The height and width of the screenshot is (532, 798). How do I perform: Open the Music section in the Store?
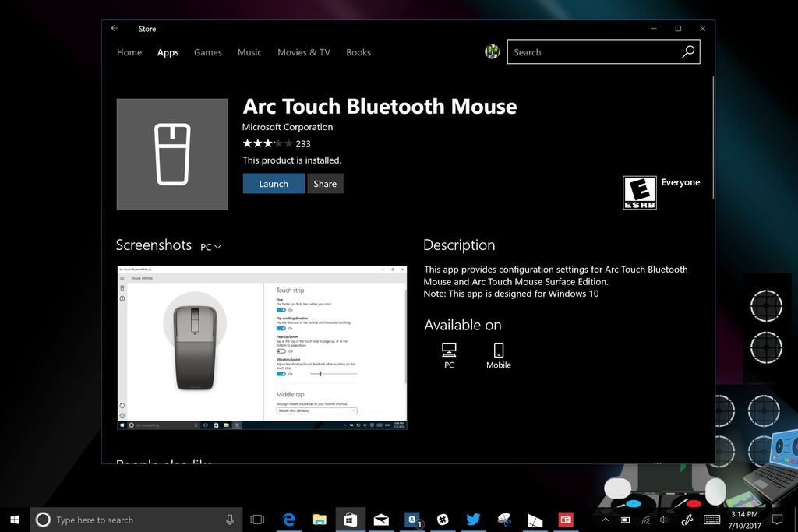point(249,52)
